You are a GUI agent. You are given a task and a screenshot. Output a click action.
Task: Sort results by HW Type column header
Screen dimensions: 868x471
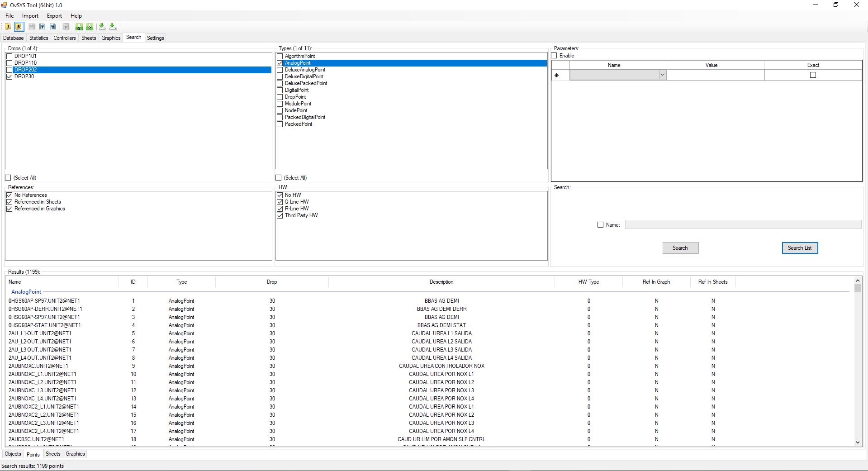[x=588, y=282]
